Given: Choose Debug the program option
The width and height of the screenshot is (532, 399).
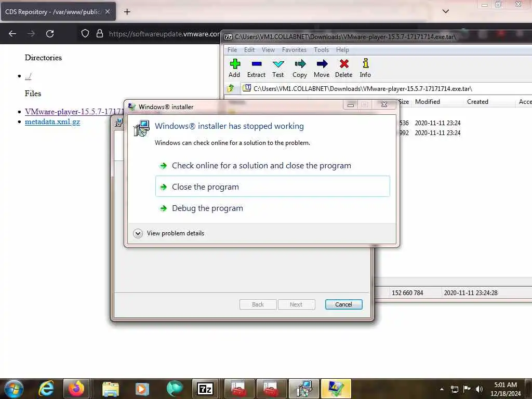Looking at the screenshot, I should (x=272, y=208).
